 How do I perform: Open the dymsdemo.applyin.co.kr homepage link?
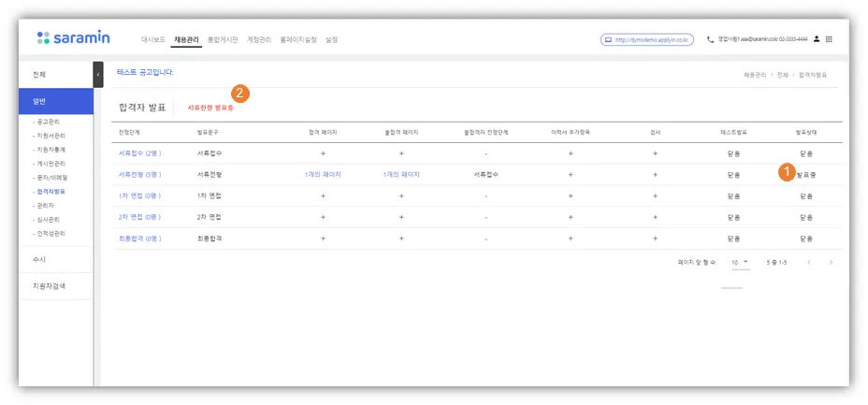(647, 40)
